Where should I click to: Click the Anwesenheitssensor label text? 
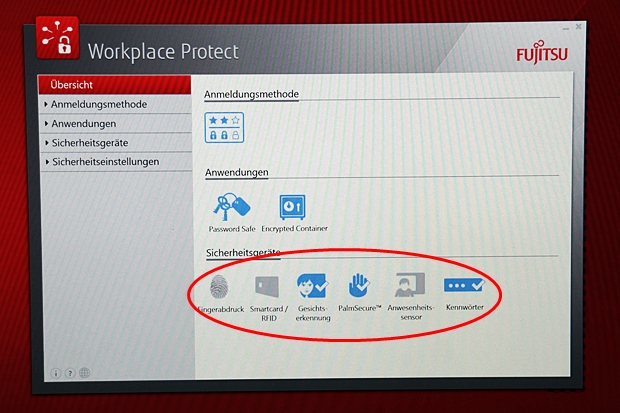point(410,312)
